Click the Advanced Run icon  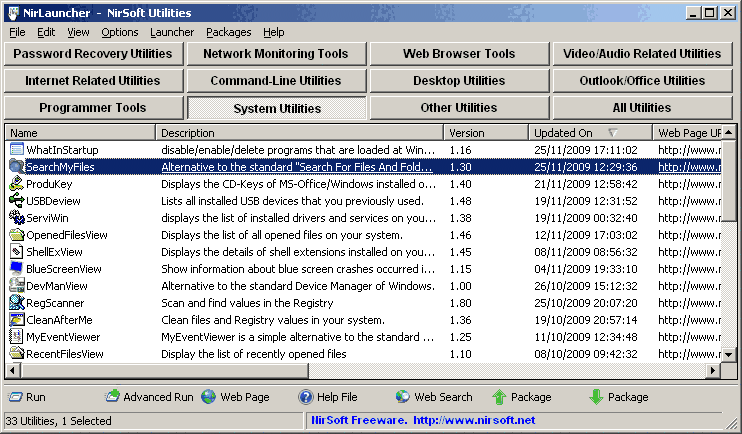point(112,396)
